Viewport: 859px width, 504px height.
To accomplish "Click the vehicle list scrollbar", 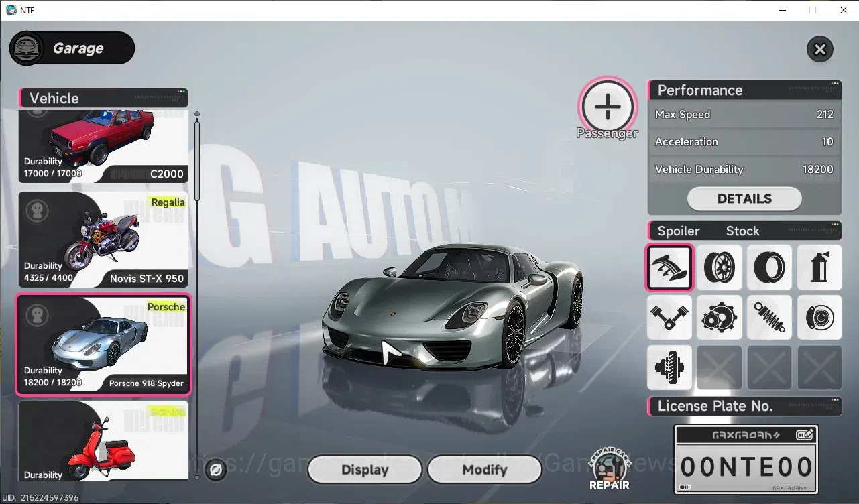I will 197,161.
